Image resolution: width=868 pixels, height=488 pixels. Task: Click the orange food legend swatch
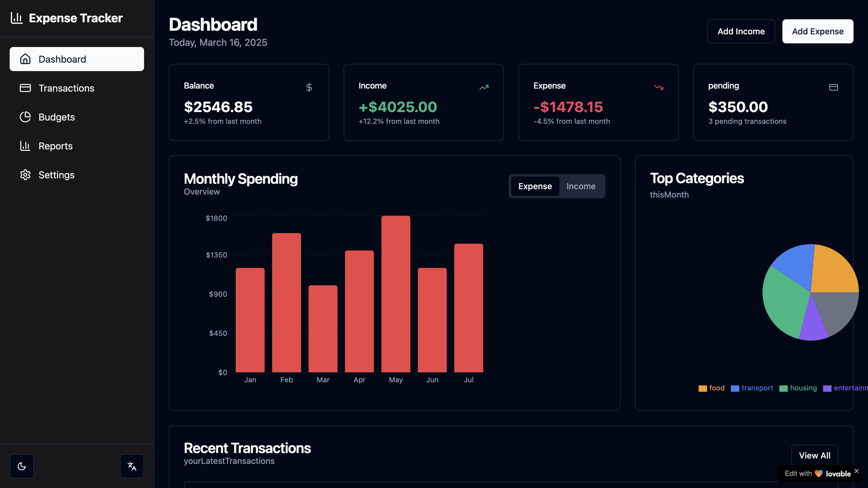pos(703,388)
